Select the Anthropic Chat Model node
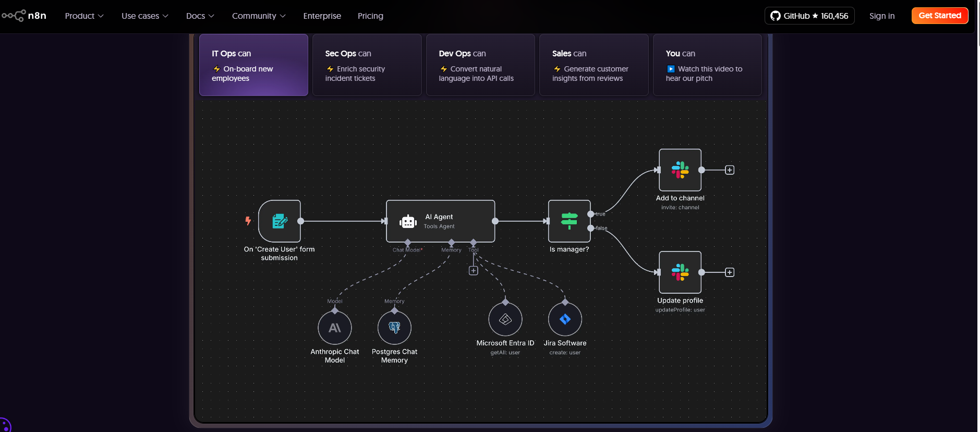Image resolution: width=980 pixels, height=432 pixels. tap(335, 328)
